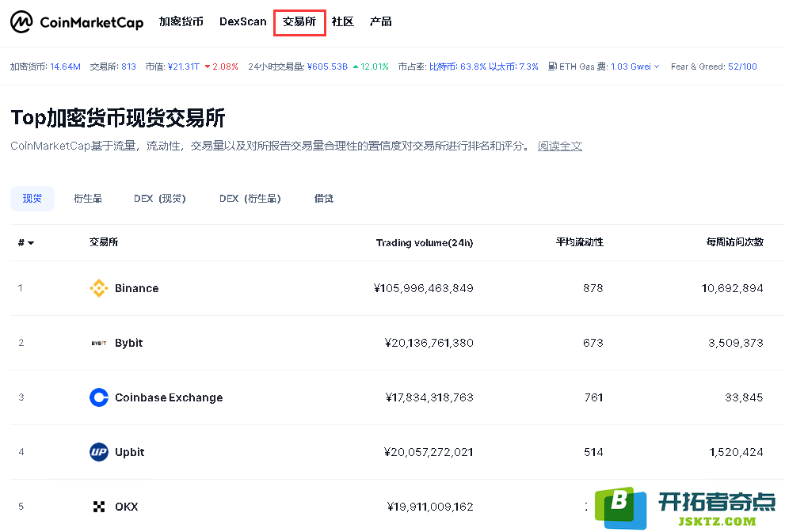Click the Coinbase Exchange logo

click(x=99, y=397)
